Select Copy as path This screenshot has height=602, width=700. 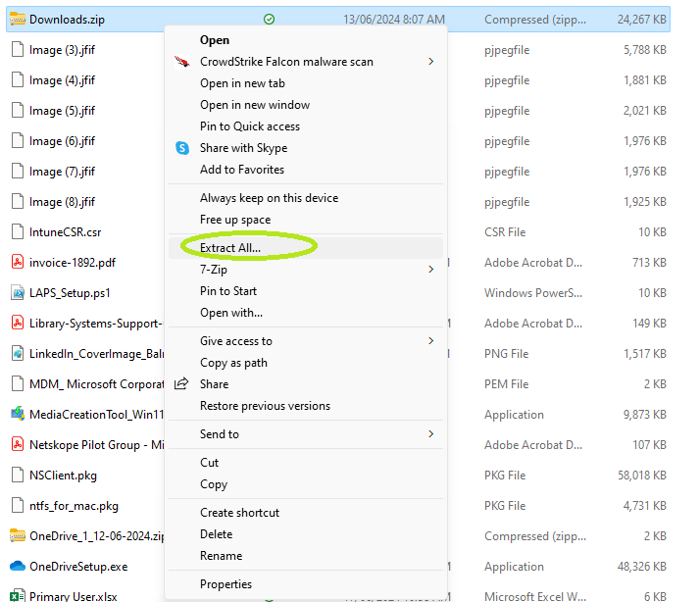(x=233, y=363)
